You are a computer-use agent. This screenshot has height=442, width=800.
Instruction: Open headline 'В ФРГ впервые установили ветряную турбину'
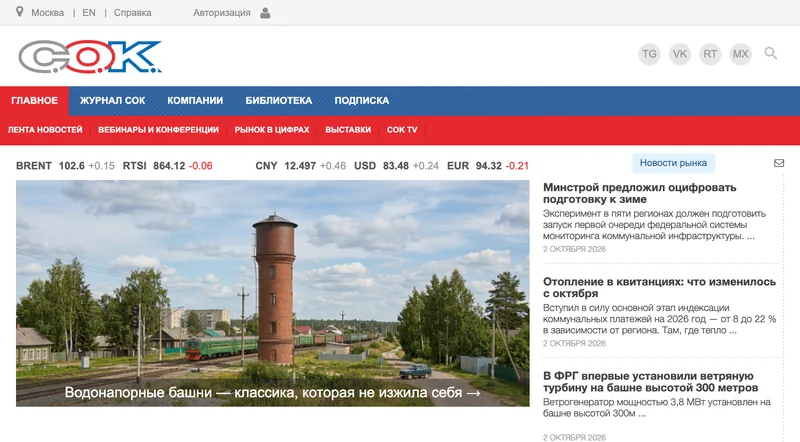(651, 382)
